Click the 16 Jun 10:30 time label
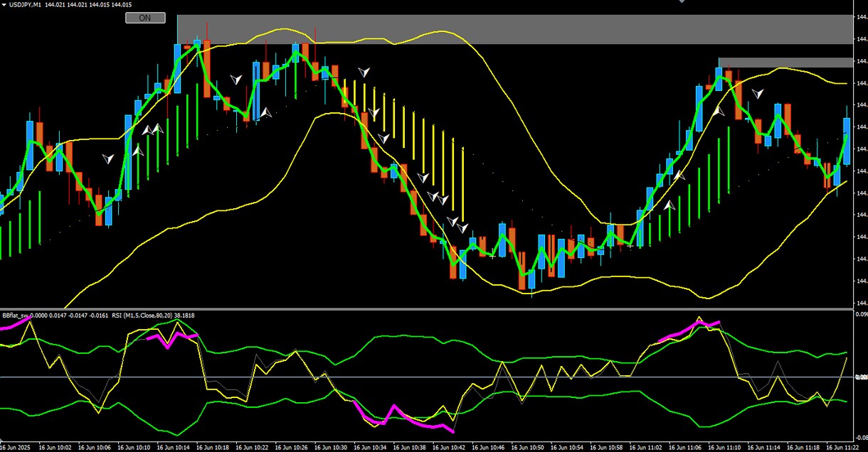Viewport: 868px width, 452px height. 330,448
